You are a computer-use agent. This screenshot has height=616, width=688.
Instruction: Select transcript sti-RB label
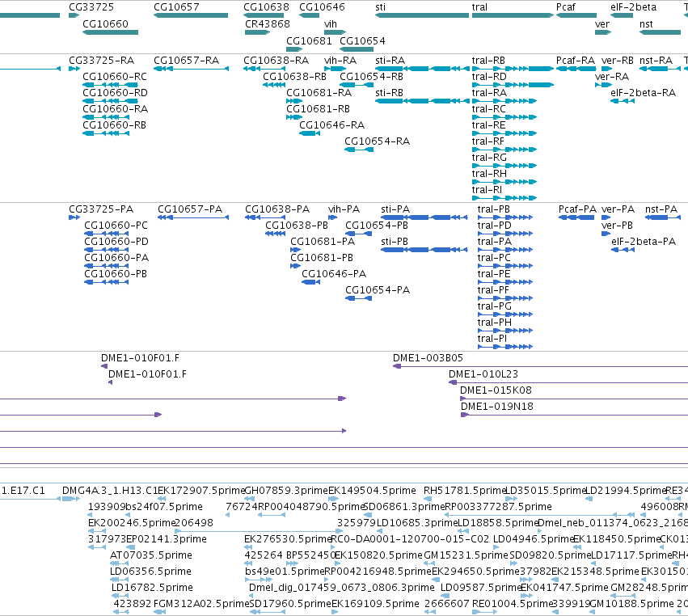click(x=389, y=93)
